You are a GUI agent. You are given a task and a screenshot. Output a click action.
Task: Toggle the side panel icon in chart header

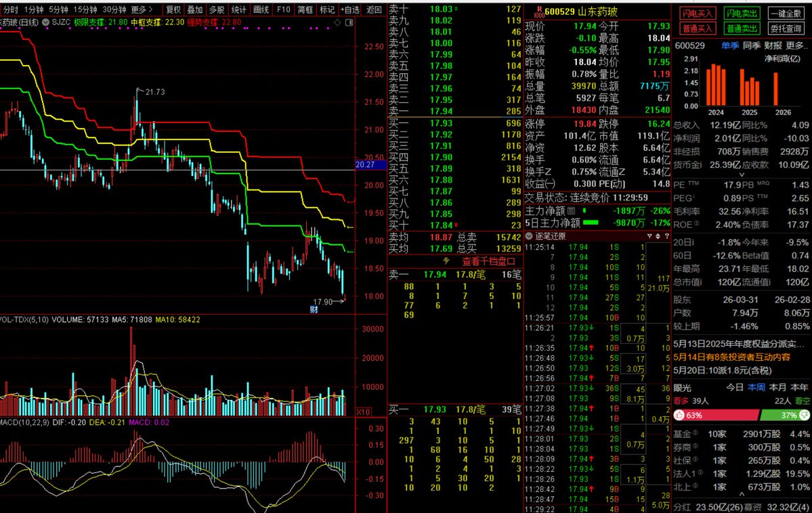pyautogui.click(x=349, y=22)
